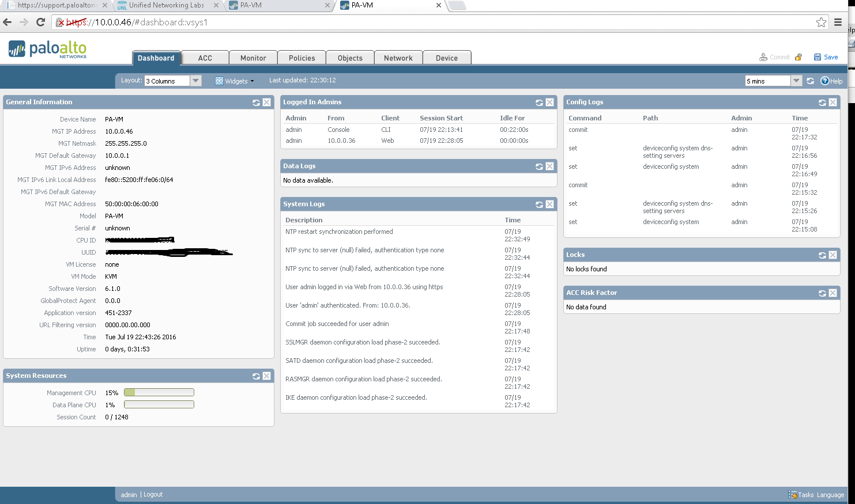The width and height of the screenshot is (855, 504).
Task: Close the System Resources widget
Action: pyautogui.click(x=266, y=376)
